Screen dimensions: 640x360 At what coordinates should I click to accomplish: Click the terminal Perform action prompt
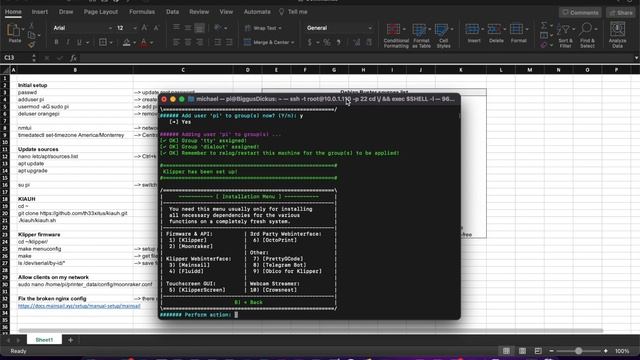pyautogui.click(x=198, y=315)
